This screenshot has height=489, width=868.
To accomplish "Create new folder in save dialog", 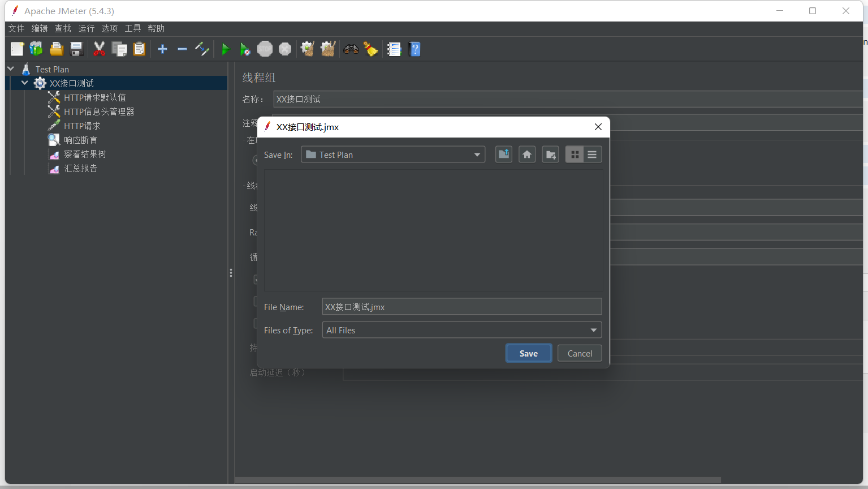I will pyautogui.click(x=550, y=155).
